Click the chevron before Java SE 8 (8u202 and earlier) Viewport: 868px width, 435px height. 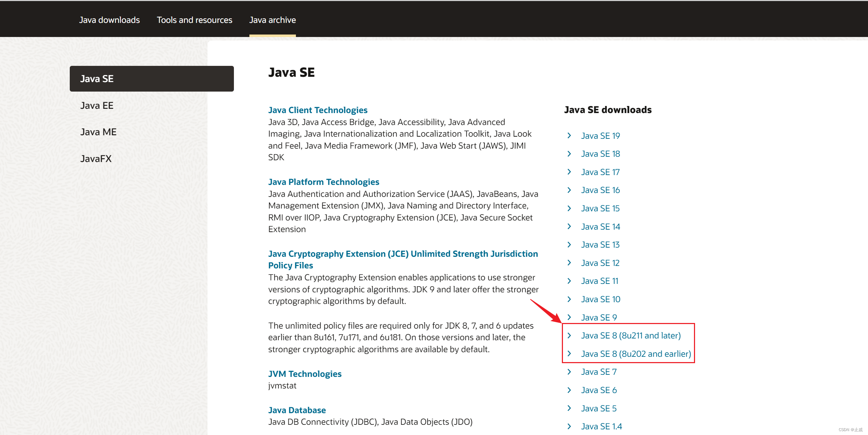(x=569, y=353)
